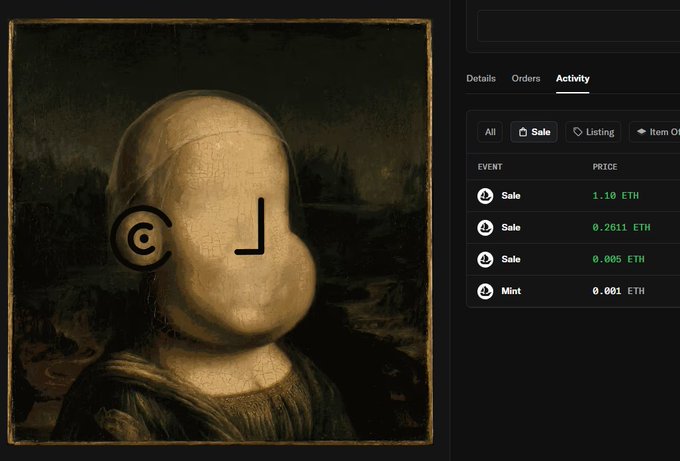The height and width of the screenshot is (461, 680).
Task: Select the All activity filter
Action: point(490,132)
